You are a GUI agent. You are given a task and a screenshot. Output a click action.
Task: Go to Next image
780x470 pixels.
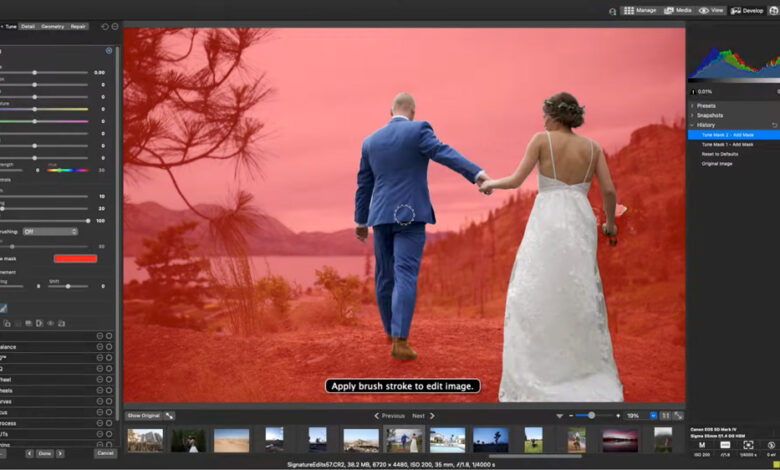(423, 416)
